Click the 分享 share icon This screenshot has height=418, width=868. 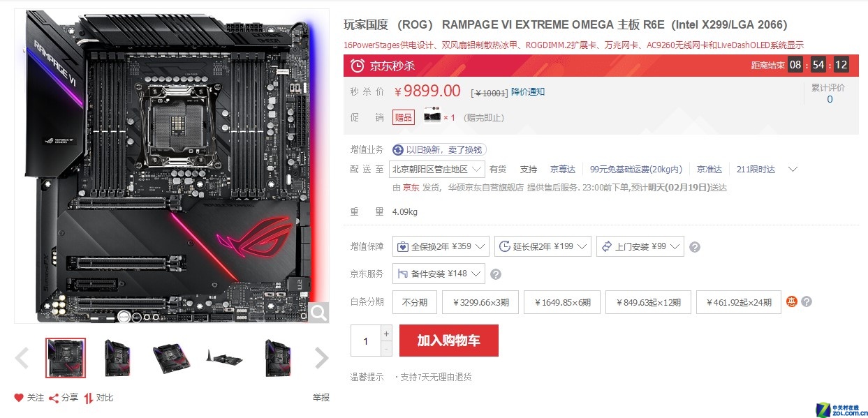click(53, 398)
